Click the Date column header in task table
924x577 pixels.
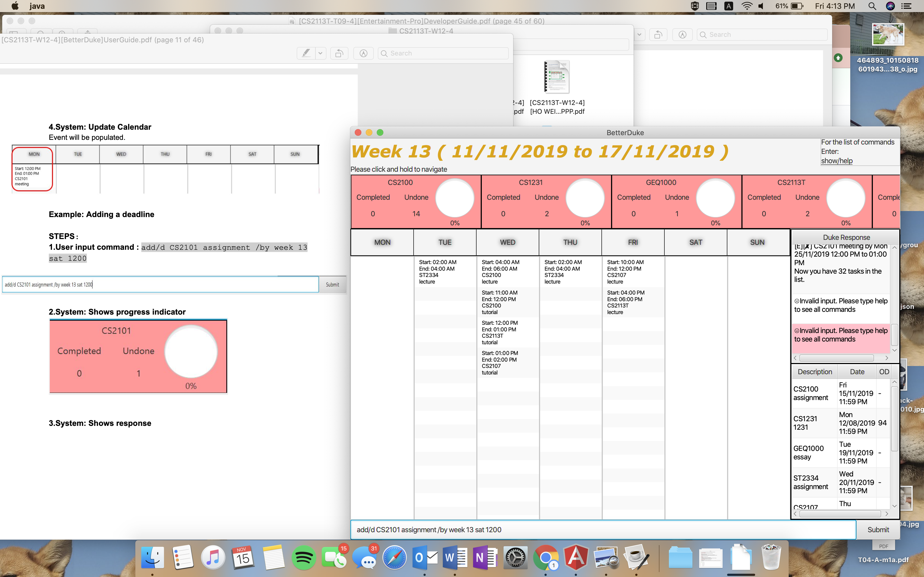[857, 372]
